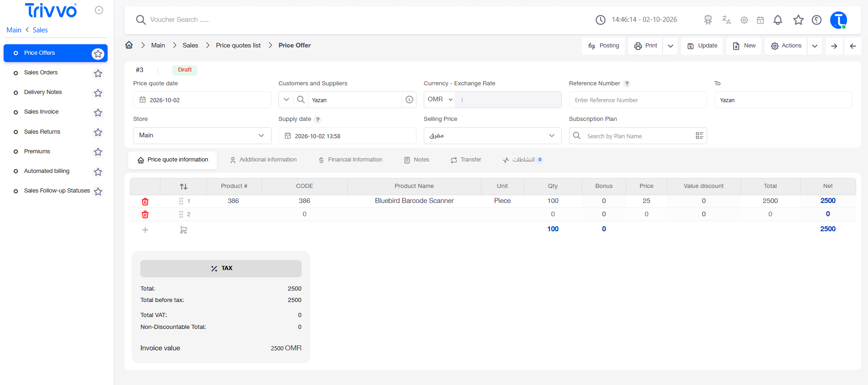
Task: Expand the Actions dropdown arrow
Action: tap(815, 46)
